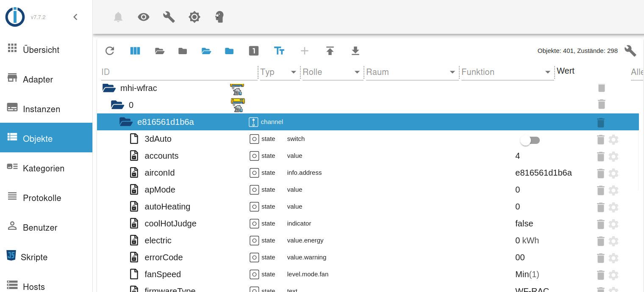Open column configuration icon

click(x=135, y=51)
